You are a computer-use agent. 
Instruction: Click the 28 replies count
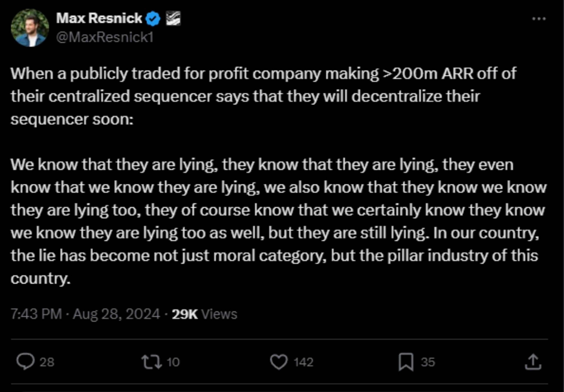point(47,362)
